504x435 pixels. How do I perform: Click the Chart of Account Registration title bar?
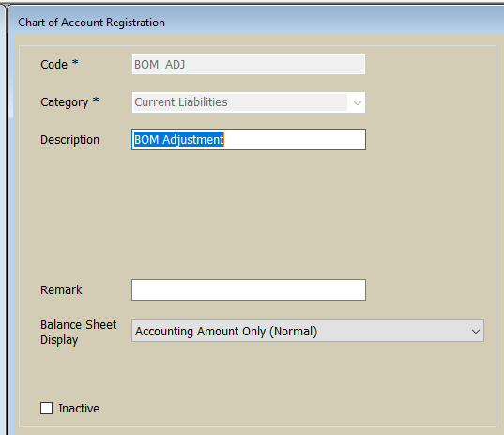tap(255, 23)
